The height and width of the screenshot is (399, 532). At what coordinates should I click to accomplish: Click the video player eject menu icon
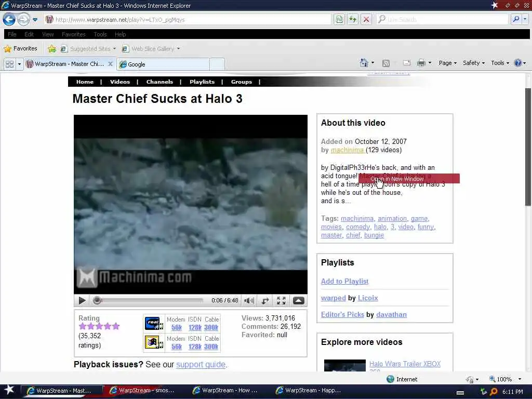pos(299,300)
